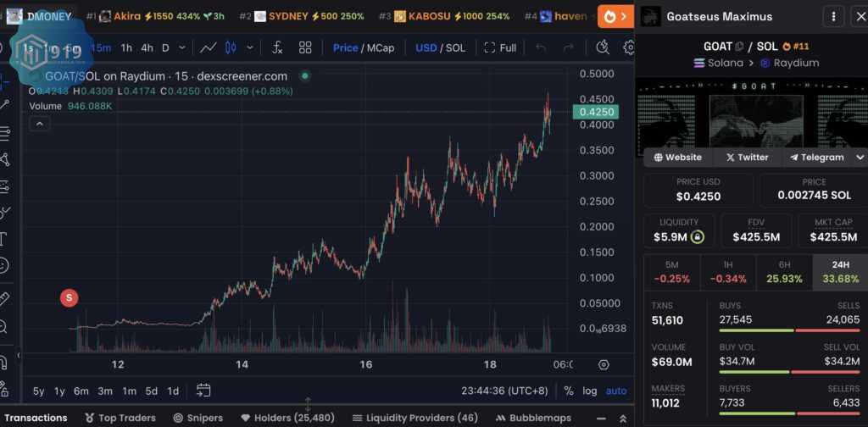Set chart range to 1d
This screenshot has width=868, height=427.
coord(173,391)
